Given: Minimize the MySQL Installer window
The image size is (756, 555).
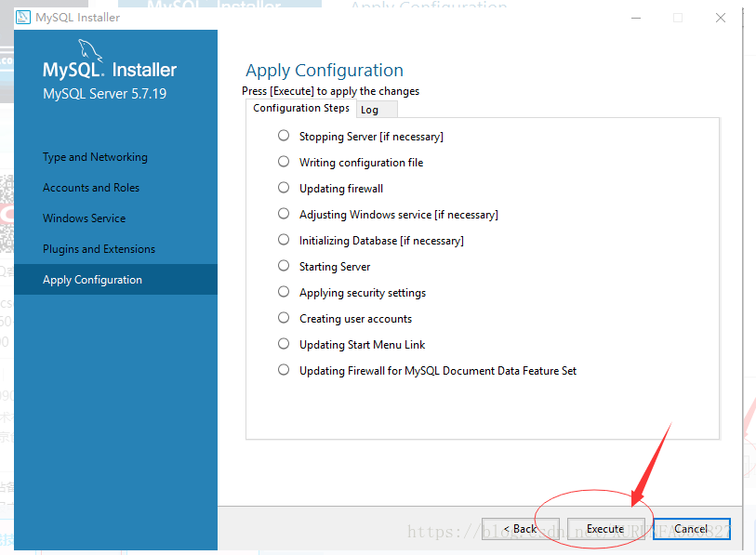Looking at the screenshot, I should 636,18.
